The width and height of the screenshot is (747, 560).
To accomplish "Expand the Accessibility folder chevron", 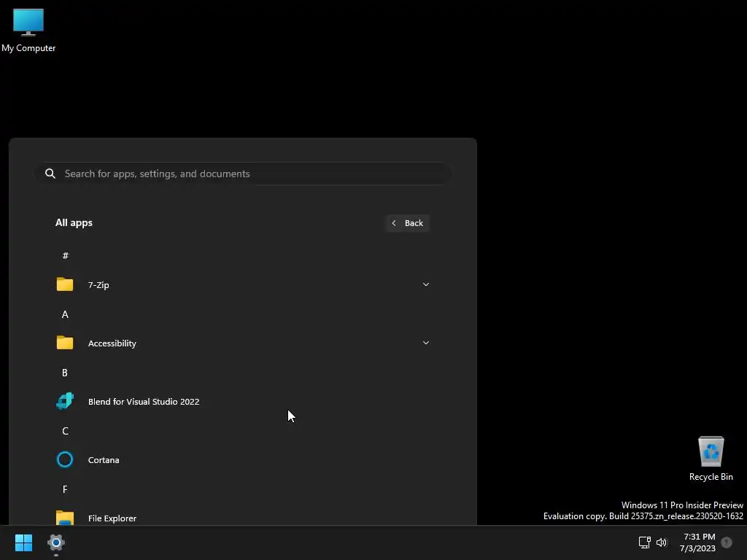I will pos(426,343).
